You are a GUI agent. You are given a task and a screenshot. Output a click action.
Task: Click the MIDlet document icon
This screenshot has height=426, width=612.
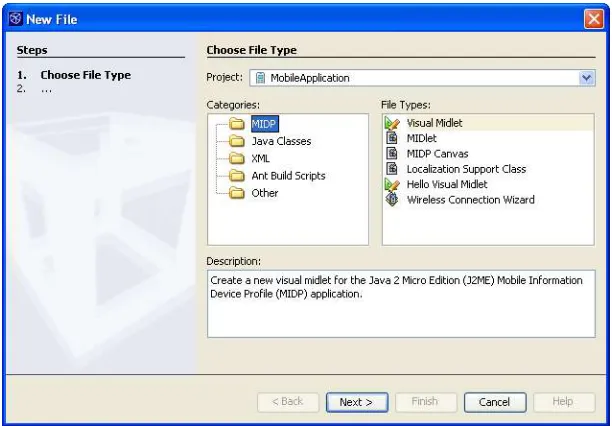[x=391, y=138]
